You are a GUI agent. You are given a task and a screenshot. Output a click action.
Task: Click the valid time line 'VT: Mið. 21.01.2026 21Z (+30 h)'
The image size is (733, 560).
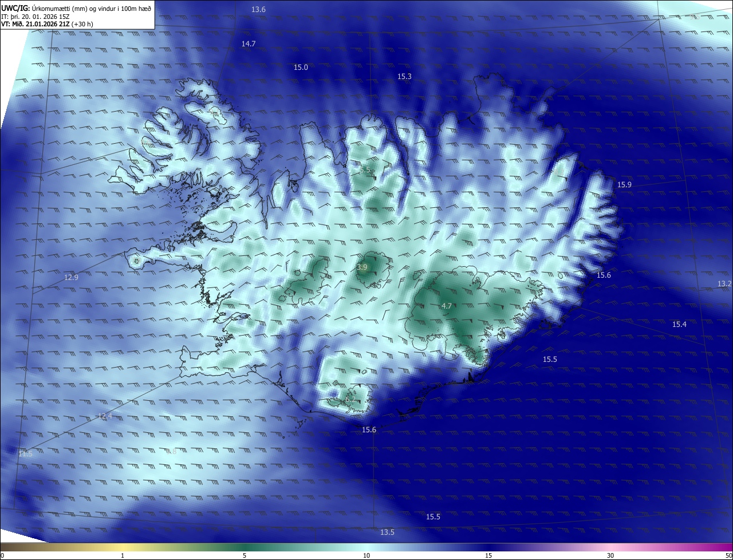tap(47, 24)
